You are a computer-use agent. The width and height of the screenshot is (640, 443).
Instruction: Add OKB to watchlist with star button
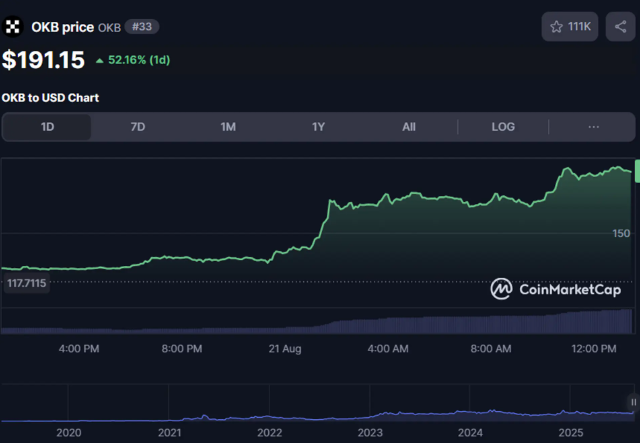[570, 27]
